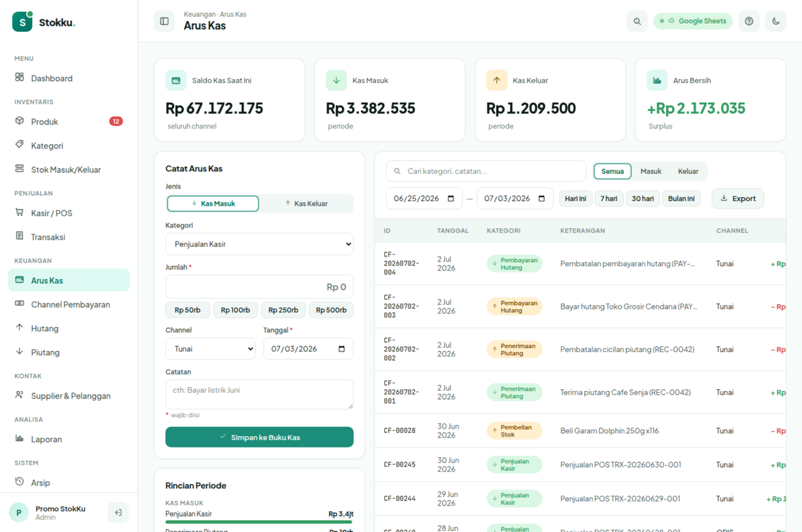Add quick amount Rp 500rb

331,310
